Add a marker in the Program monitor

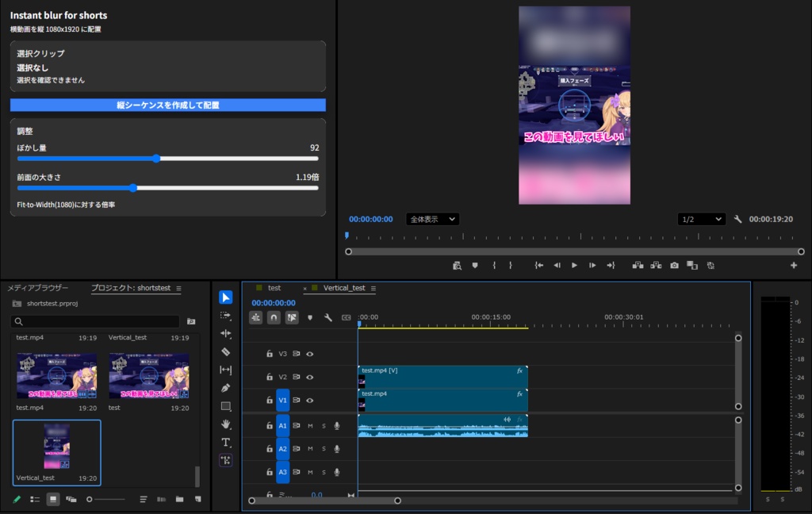474,265
